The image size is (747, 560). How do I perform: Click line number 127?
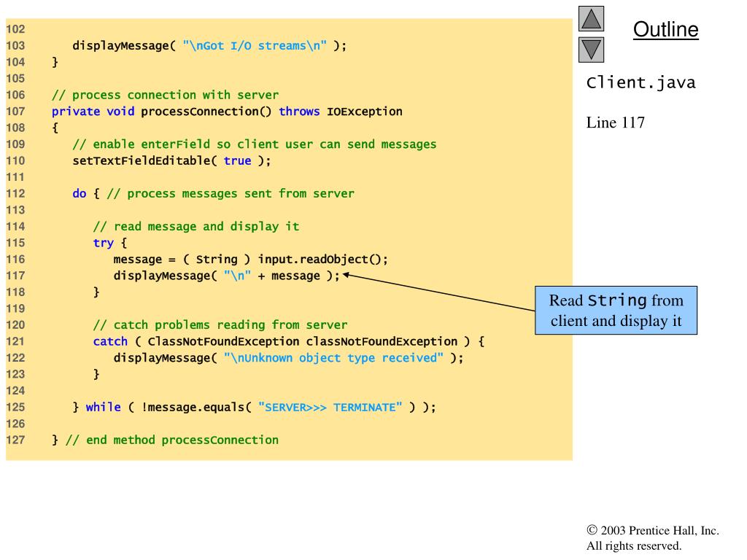[15, 440]
